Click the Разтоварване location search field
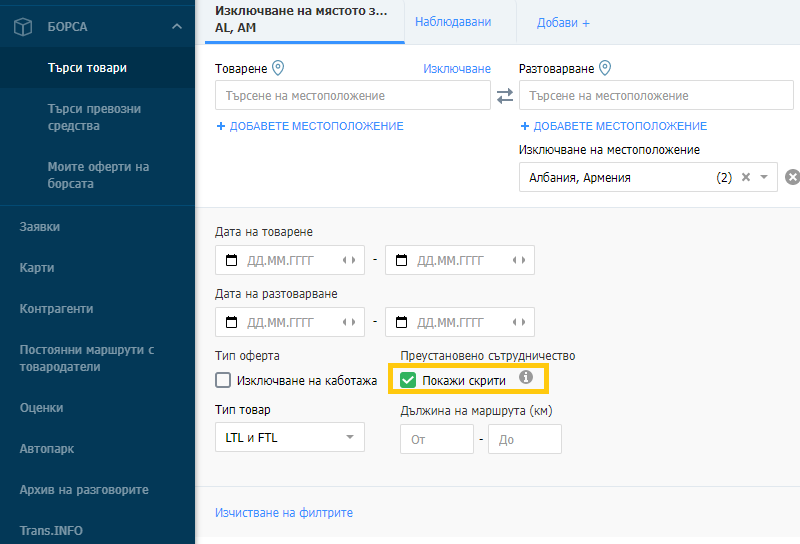Image resolution: width=800 pixels, height=544 pixels. point(656,95)
